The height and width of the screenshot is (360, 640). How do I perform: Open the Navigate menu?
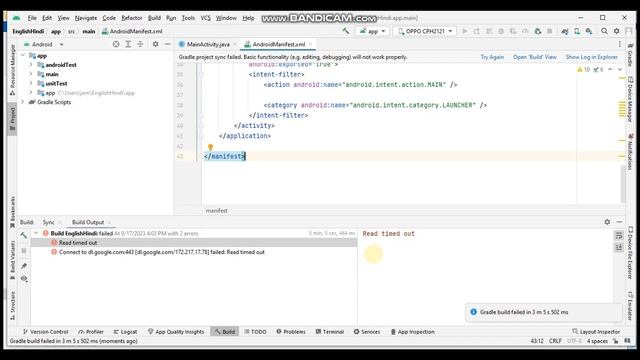coord(86,18)
